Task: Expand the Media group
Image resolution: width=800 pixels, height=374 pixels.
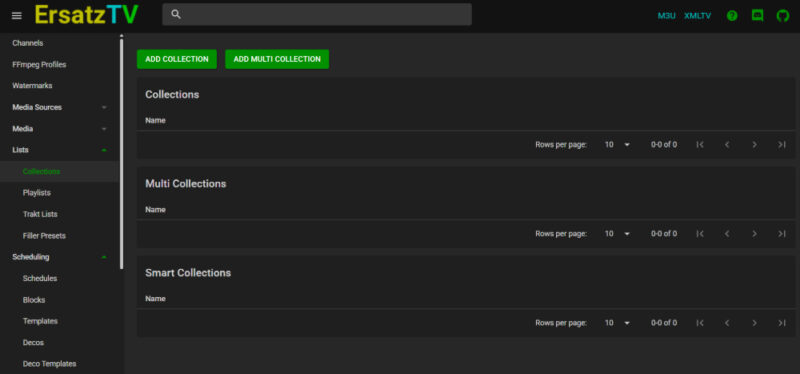Action: [x=60, y=129]
